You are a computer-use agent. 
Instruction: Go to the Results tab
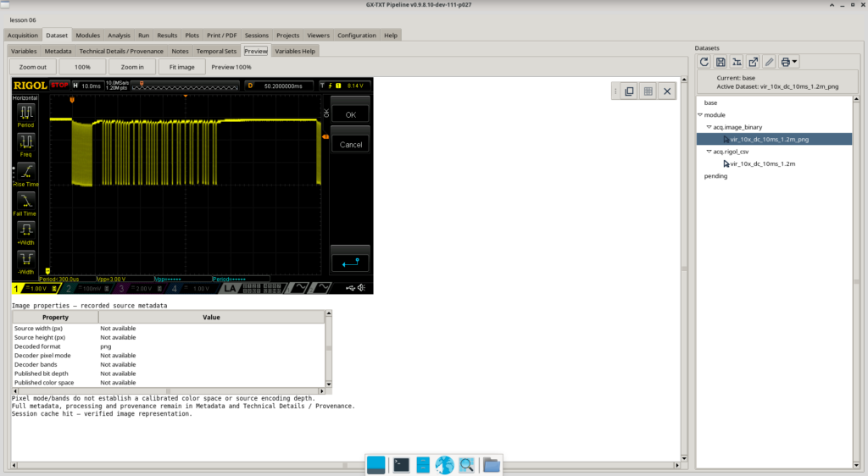click(x=167, y=36)
